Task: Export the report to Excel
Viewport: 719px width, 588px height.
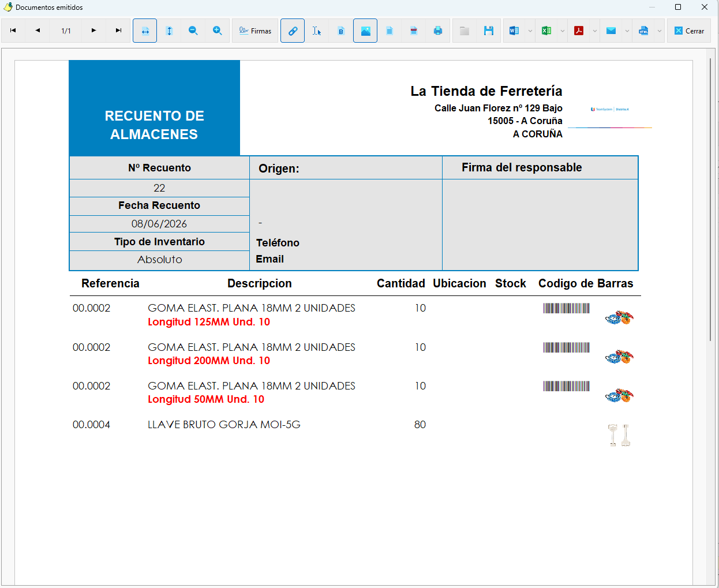Action: point(546,31)
